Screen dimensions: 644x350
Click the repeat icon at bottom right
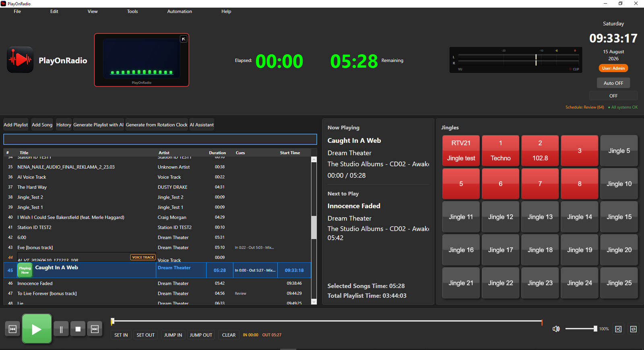coord(633,329)
